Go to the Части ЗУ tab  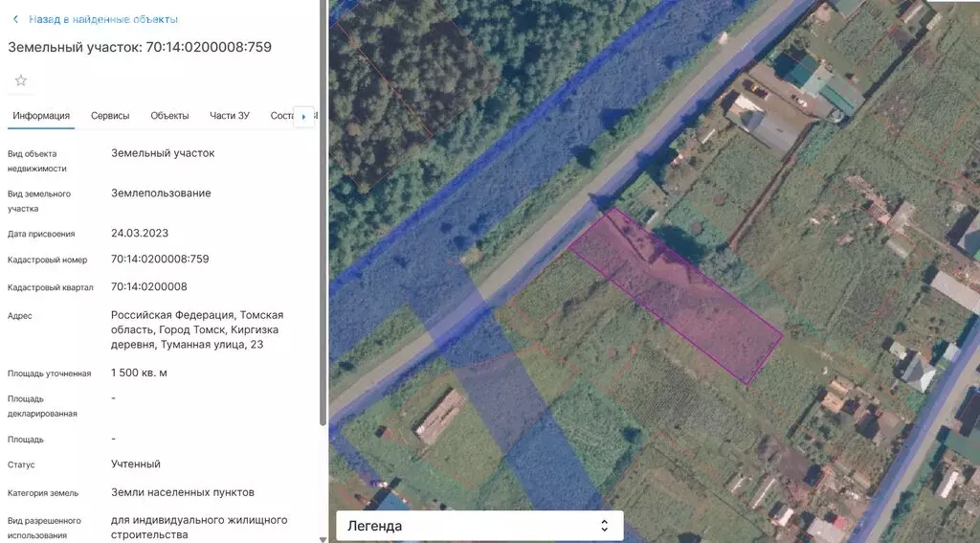click(x=230, y=116)
